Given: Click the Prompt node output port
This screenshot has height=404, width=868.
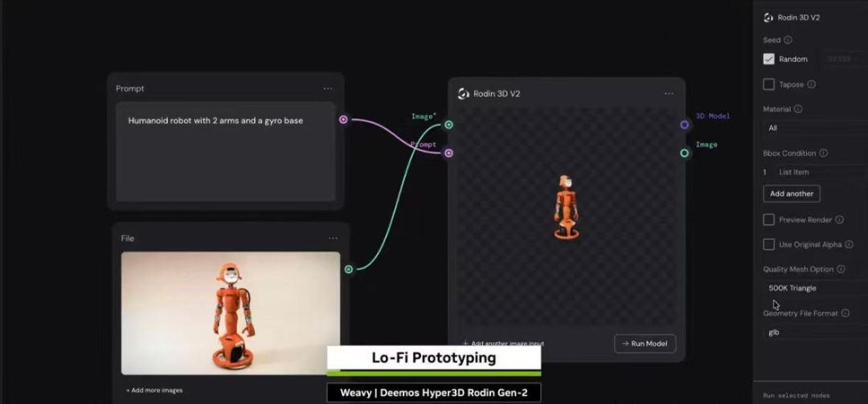Looking at the screenshot, I should tap(343, 120).
